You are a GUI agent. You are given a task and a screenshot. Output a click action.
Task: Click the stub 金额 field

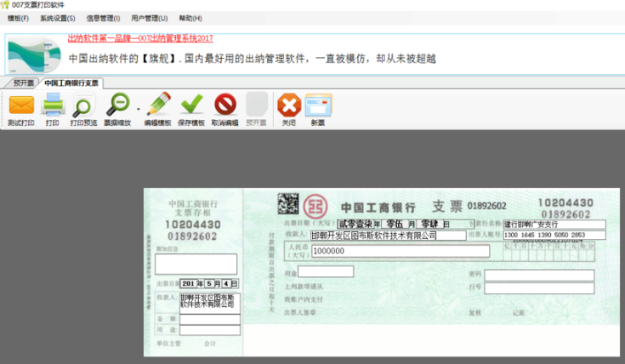click(x=210, y=319)
